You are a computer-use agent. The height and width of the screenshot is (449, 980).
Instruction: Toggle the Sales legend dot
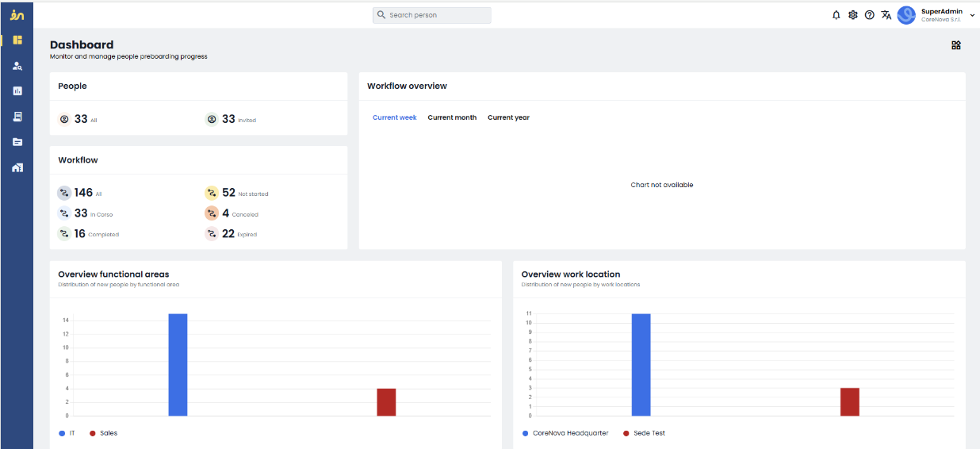(x=93, y=433)
